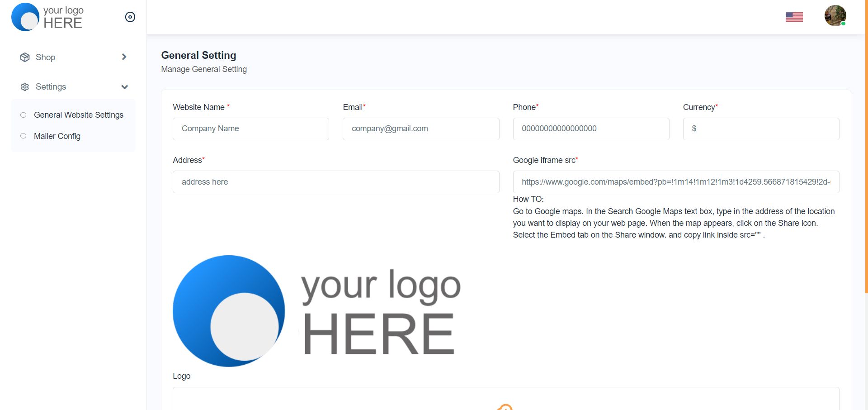
Task: Click the sidebar logo at top left
Action: 47,17
